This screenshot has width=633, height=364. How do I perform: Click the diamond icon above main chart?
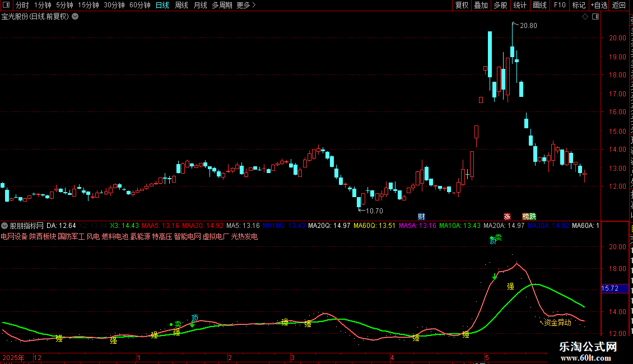pos(585,17)
